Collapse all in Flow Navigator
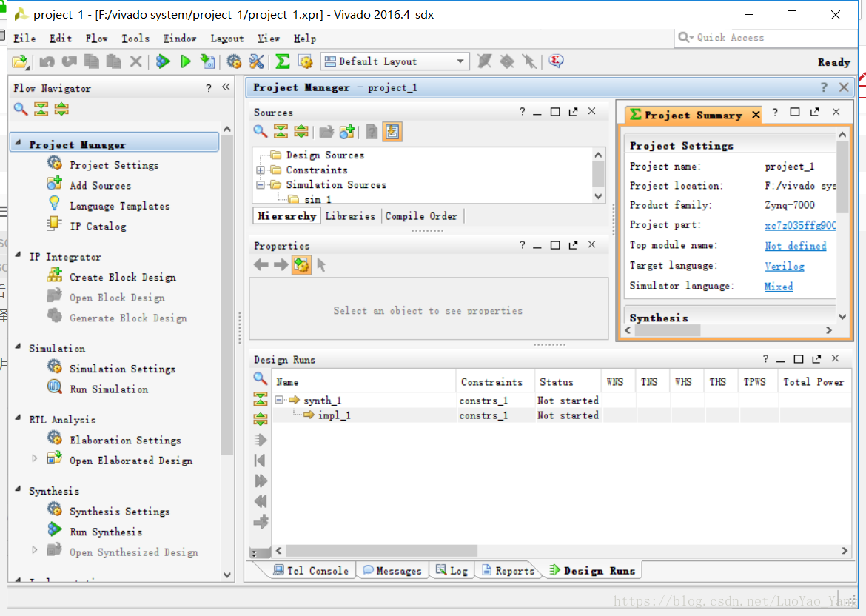This screenshot has width=866, height=616. 41,109
